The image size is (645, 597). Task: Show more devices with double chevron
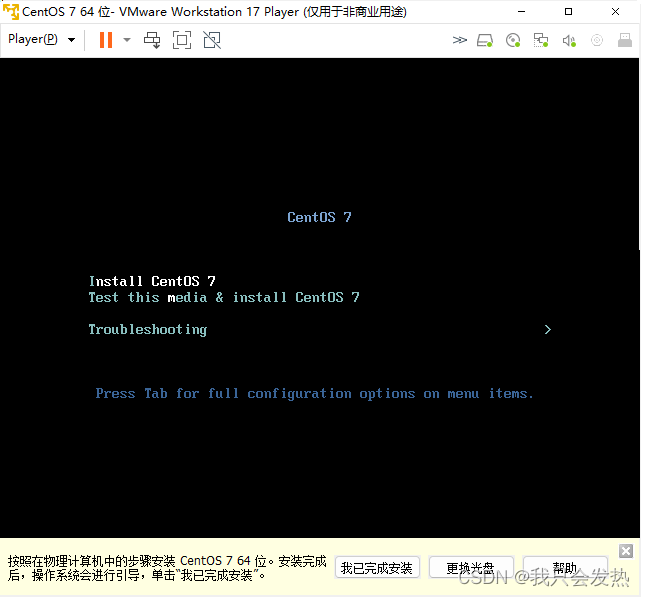tap(459, 40)
